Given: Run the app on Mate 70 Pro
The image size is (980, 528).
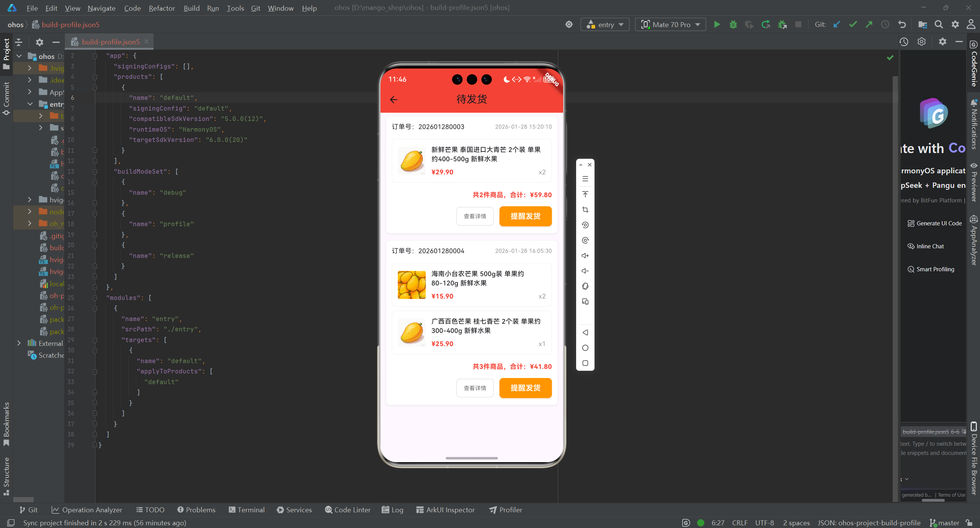Looking at the screenshot, I should 716,24.
